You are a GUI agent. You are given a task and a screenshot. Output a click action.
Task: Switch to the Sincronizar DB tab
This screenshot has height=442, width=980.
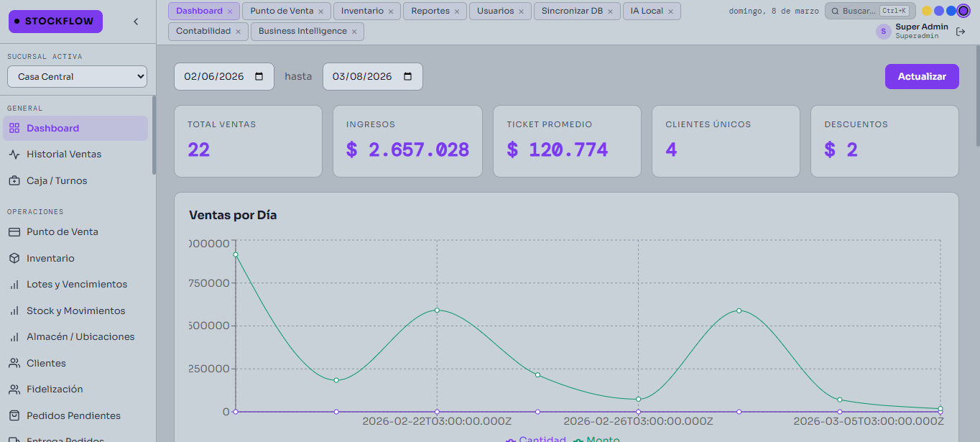[x=572, y=11]
